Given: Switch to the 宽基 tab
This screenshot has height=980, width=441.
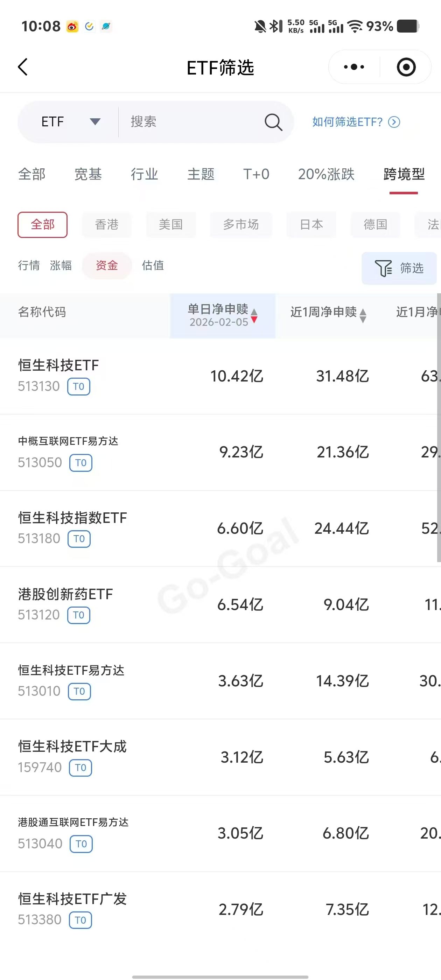Looking at the screenshot, I should tap(88, 174).
